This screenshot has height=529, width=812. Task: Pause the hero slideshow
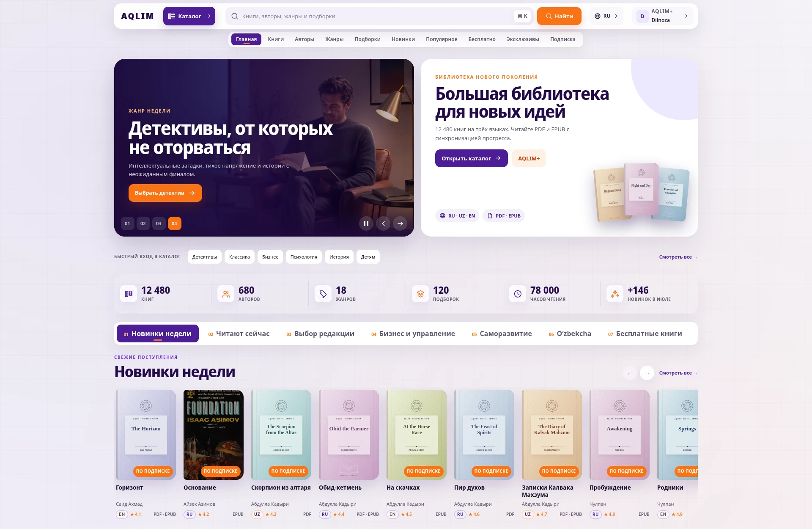[x=366, y=223]
